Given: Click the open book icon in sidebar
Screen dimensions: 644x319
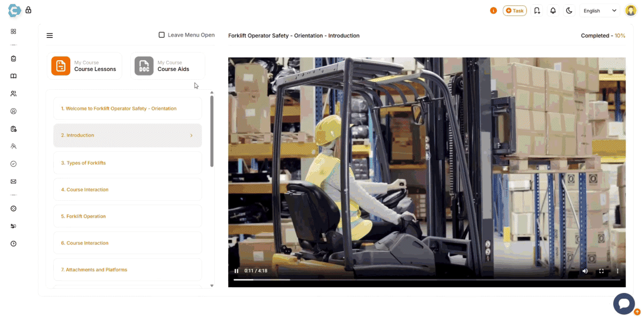Looking at the screenshot, I should (14, 76).
